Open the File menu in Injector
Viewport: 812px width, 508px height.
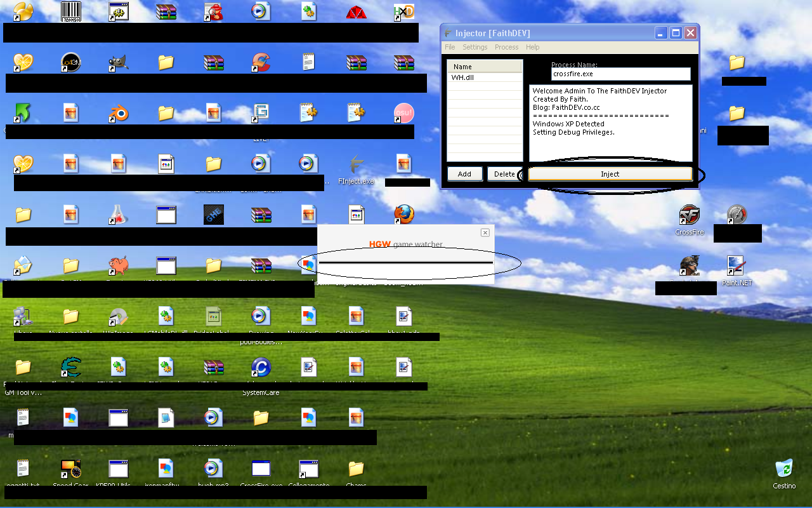pyautogui.click(x=450, y=47)
